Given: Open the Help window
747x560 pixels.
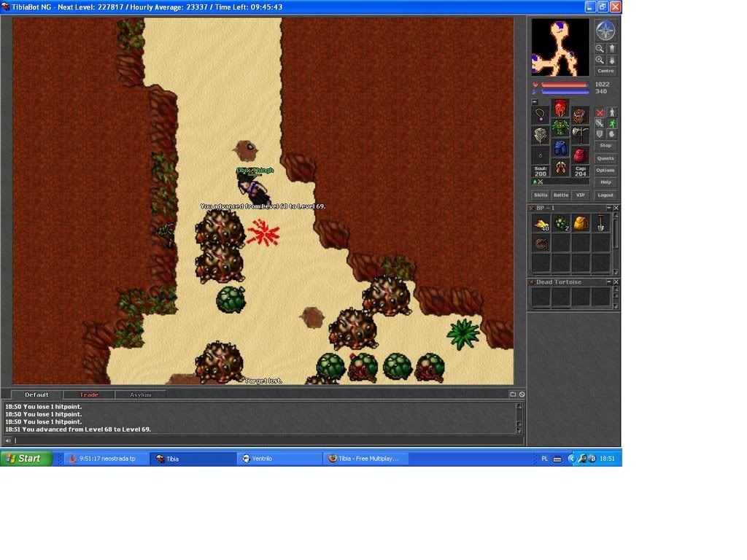Looking at the screenshot, I should click(x=605, y=182).
